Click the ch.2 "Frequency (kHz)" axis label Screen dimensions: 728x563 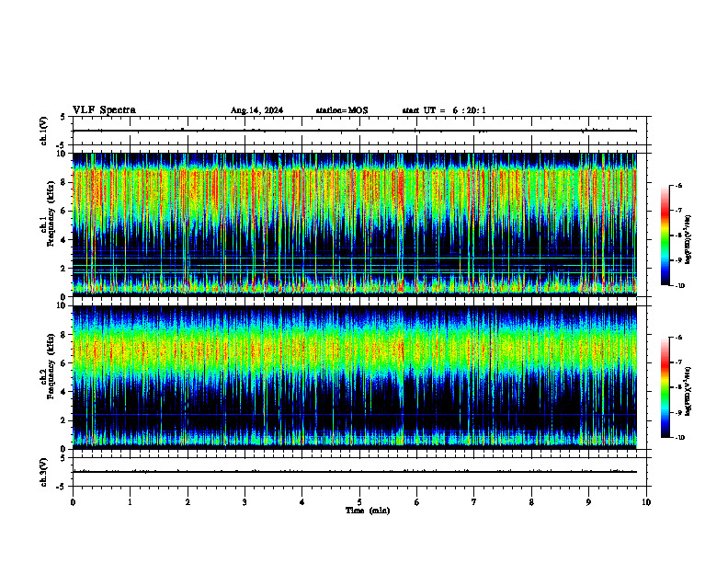coord(51,366)
